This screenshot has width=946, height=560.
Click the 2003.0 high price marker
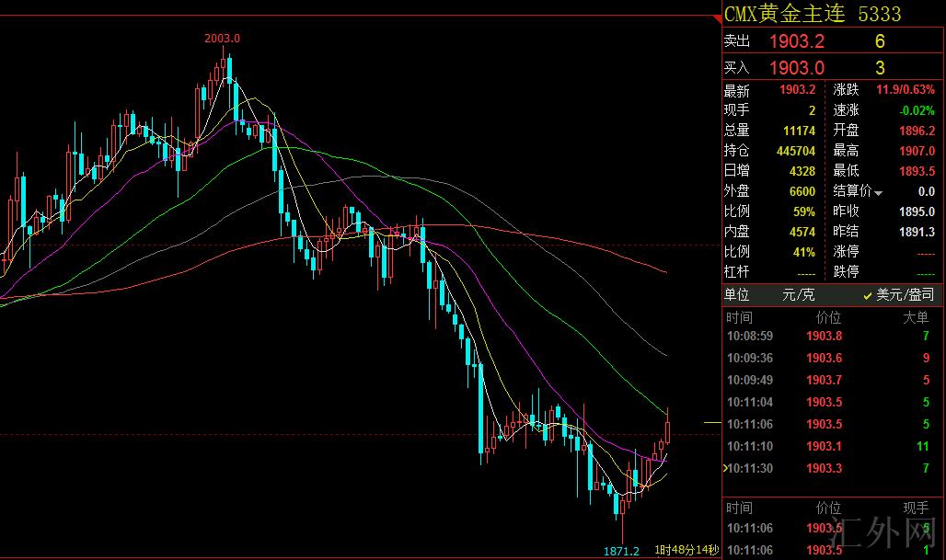(222, 38)
